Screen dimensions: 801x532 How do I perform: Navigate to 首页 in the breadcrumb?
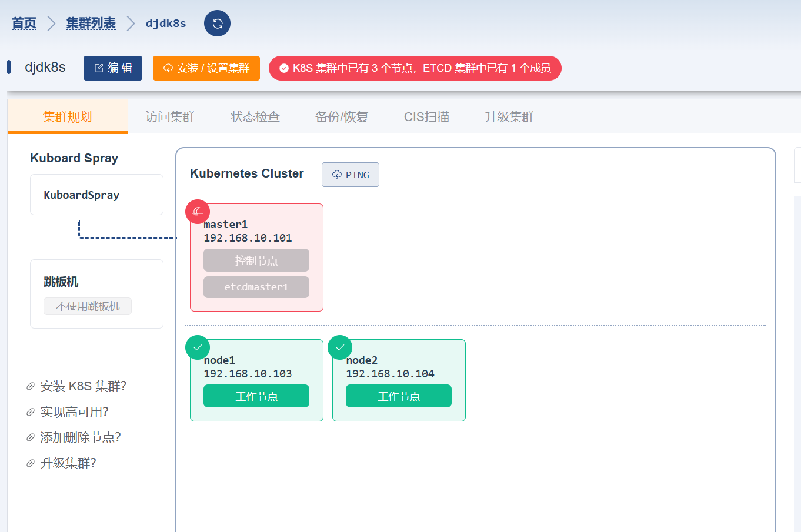pos(24,24)
